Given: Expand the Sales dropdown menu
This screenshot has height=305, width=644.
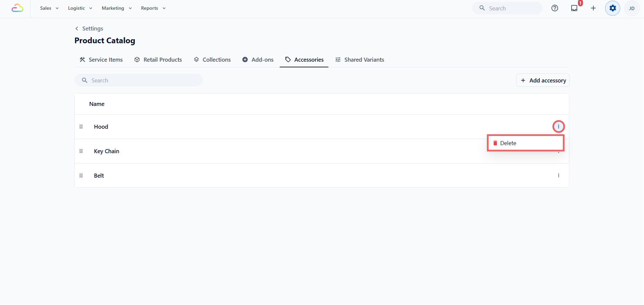Looking at the screenshot, I should [49, 8].
